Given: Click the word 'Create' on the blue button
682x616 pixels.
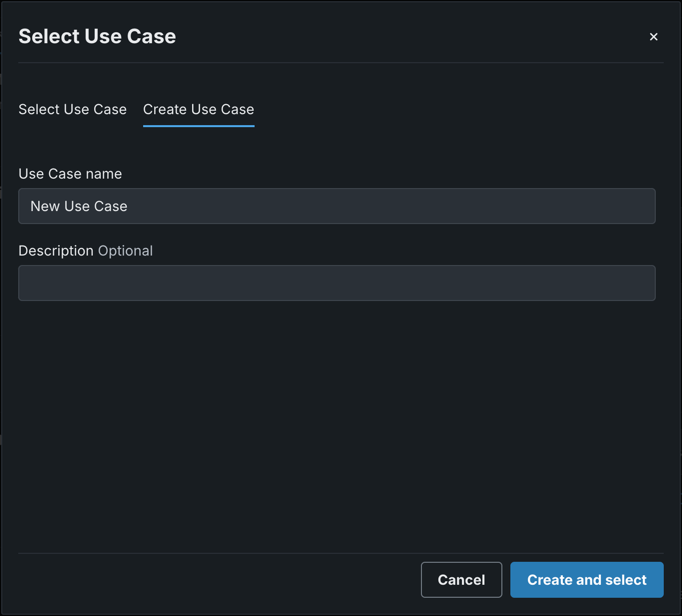Looking at the screenshot, I should (x=549, y=580).
